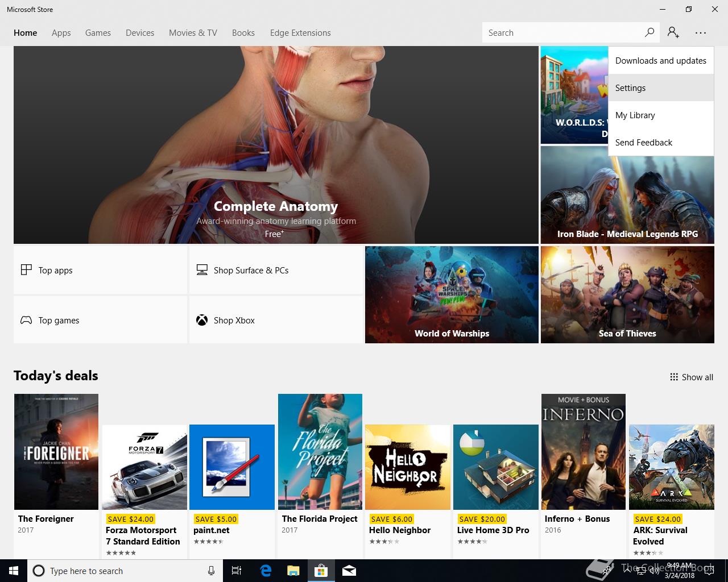Click the search magnifier icon
Screen dimensions: 728x582
pyautogui.click(x=650, y=32)
